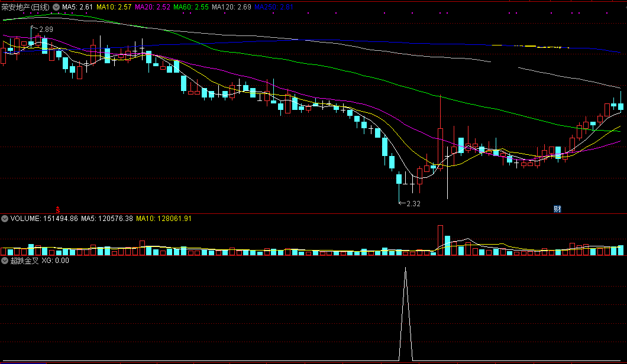Screen dimensions: 627x364
Task: Select the VOLUME: 151494.86 readout
Action: click(44, 219)
